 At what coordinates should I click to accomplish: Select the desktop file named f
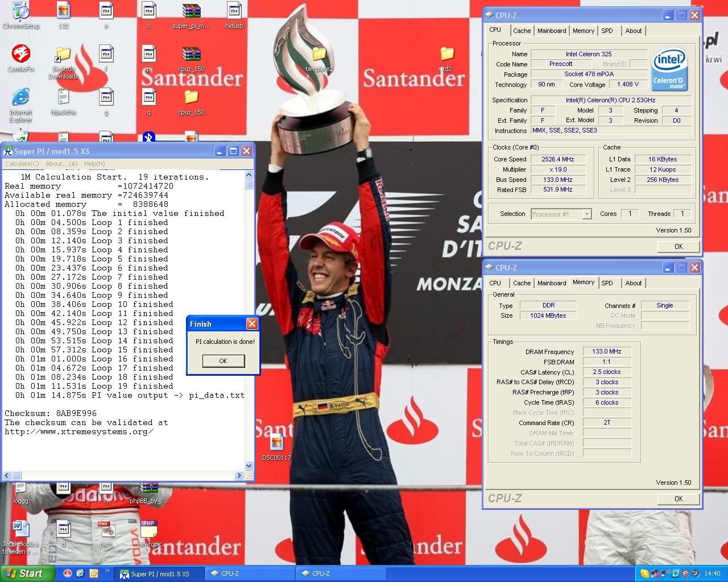click(106, 59)
